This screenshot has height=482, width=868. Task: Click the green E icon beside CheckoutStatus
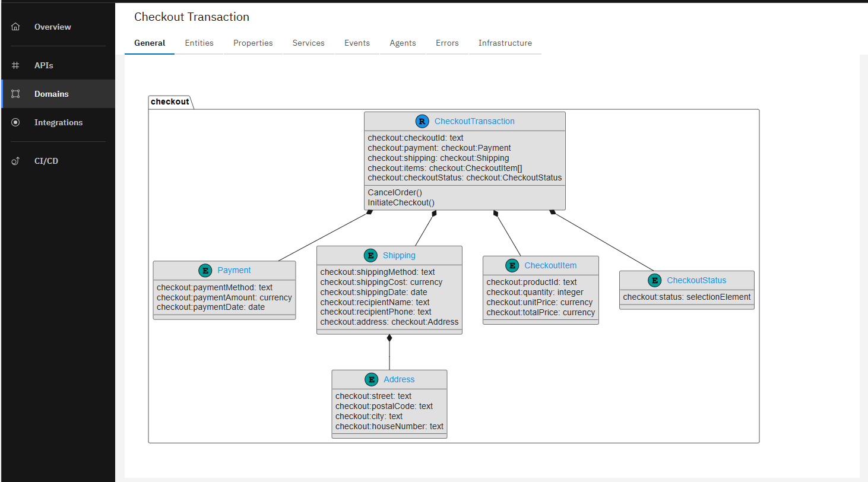(x=654, y=280)
